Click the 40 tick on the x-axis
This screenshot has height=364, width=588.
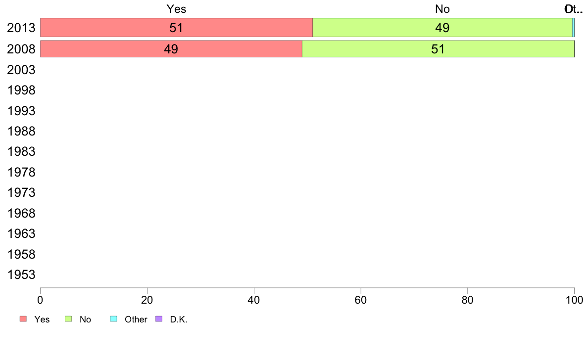point(254,299)
